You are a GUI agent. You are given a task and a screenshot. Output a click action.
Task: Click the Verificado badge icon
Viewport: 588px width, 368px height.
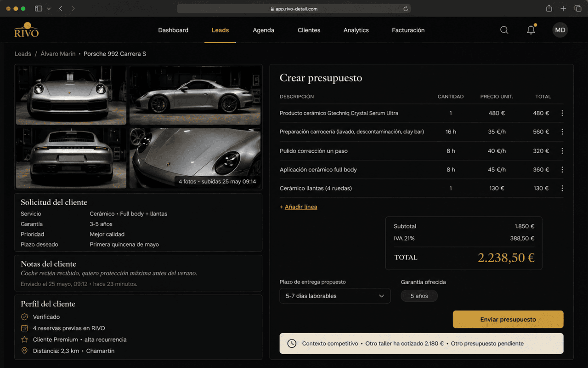24,317
